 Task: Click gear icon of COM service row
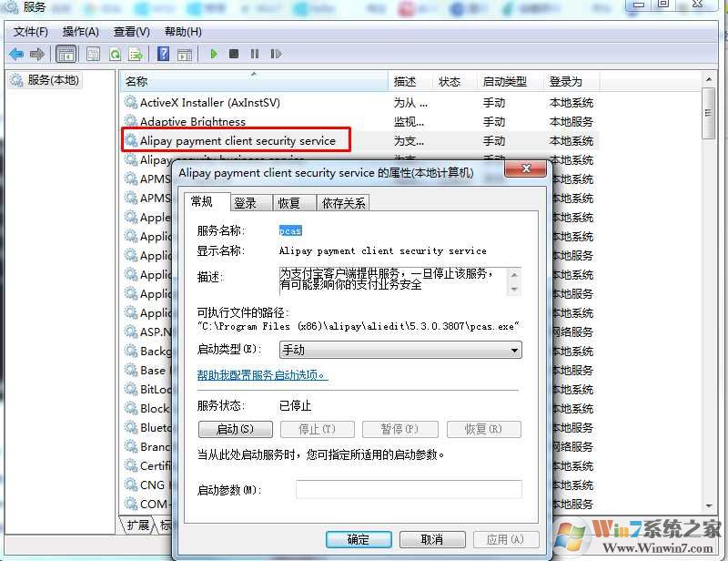[131, 504]
